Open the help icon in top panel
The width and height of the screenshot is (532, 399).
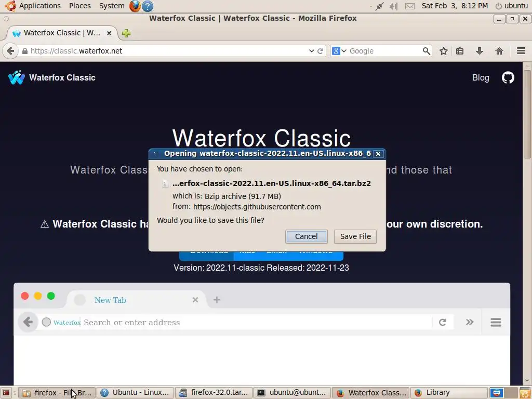coord(147,6)
